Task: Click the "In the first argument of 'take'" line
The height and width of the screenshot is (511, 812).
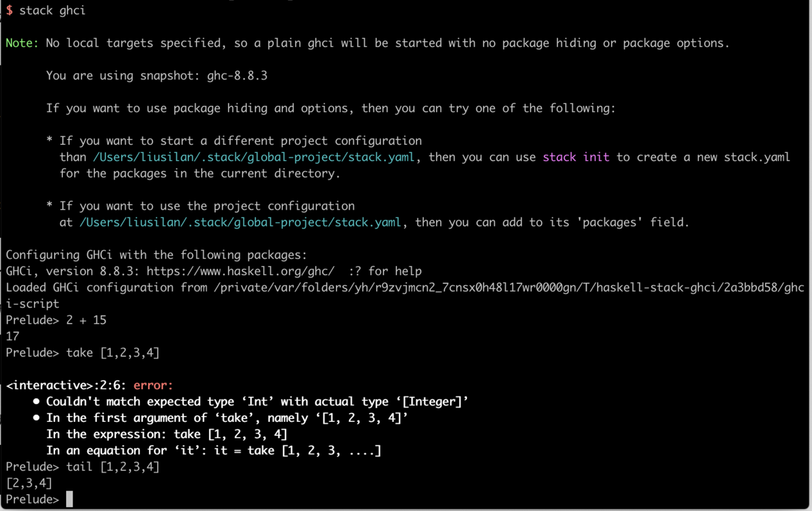Action: point(227,418)
